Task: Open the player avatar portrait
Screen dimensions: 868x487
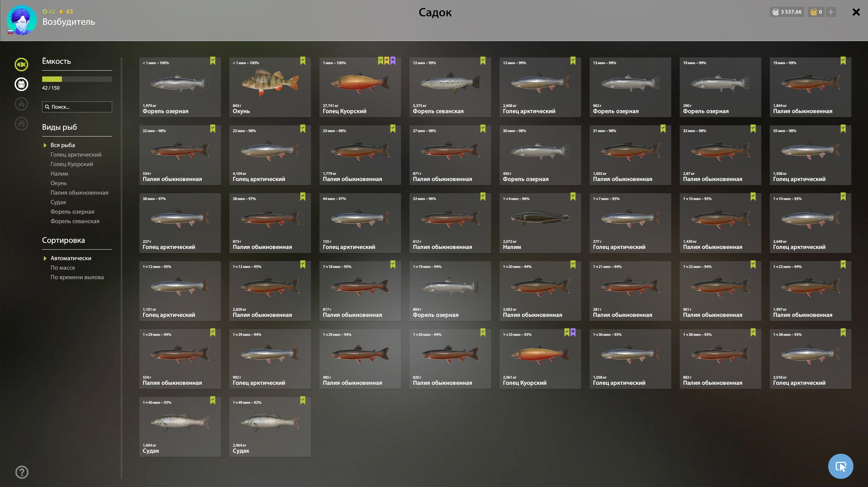Action: coord(22,20)
